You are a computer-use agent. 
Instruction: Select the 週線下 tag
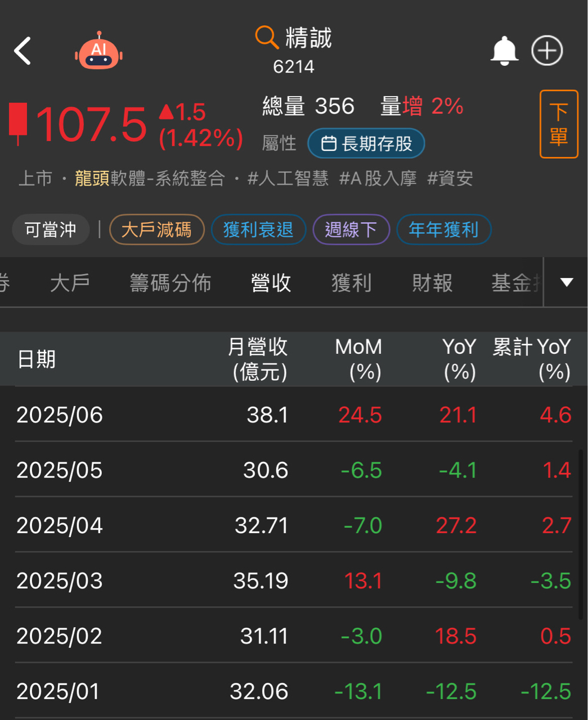click(x=351, y=229)
